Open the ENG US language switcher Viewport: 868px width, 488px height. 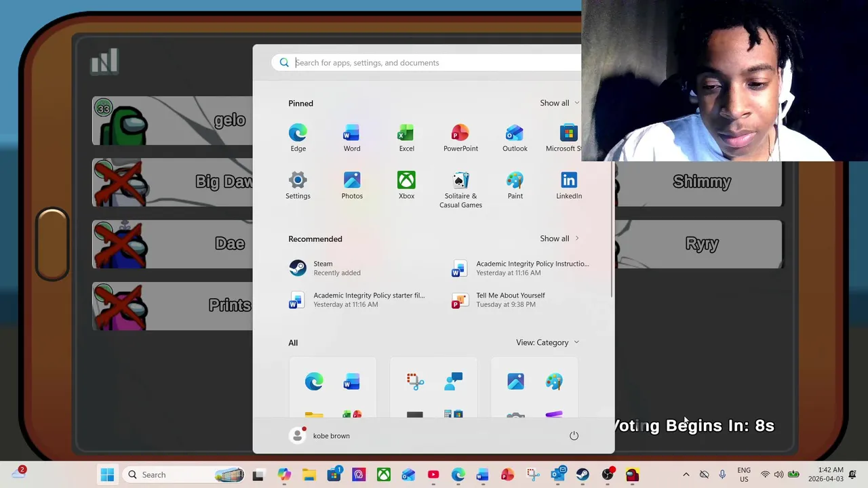click(x=744, y=474)
